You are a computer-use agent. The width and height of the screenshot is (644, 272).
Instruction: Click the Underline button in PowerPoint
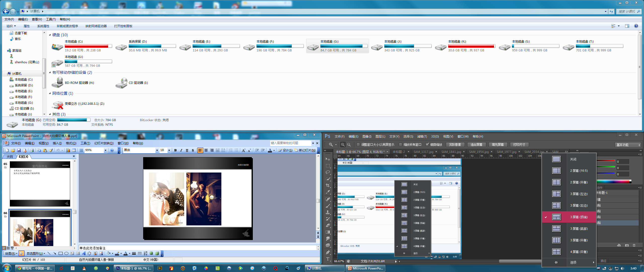187,150
